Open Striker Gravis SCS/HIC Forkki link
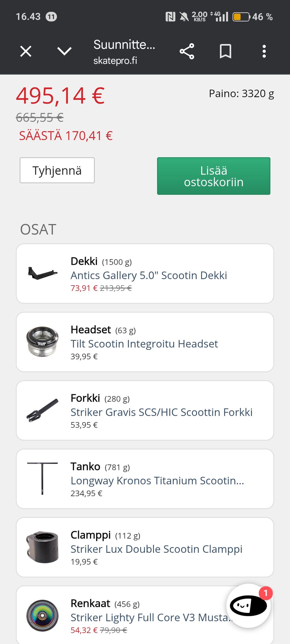Image resolution: width=290 pixels, height=644 pixels. (x=161, y=412)
